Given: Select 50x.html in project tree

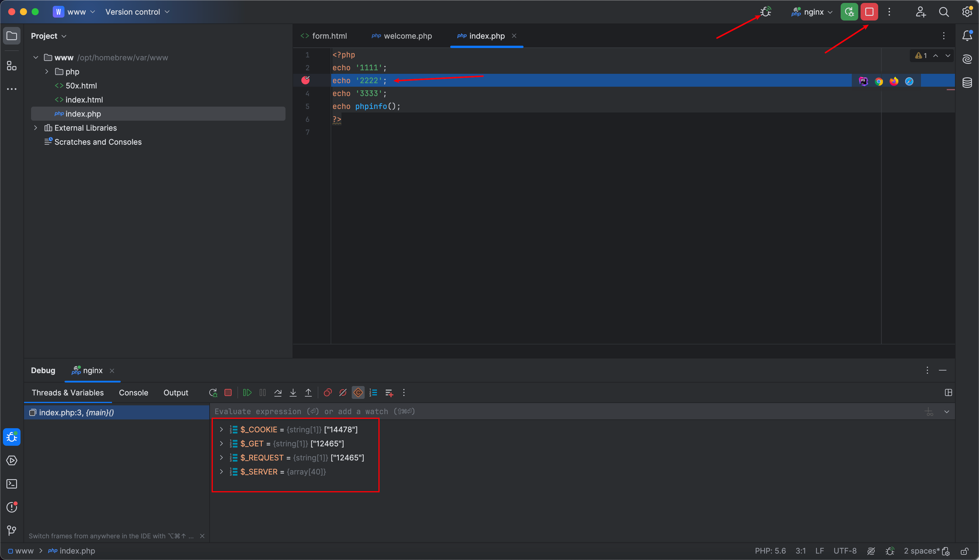Looking at the screenshot, I should [x=81, y=86].
